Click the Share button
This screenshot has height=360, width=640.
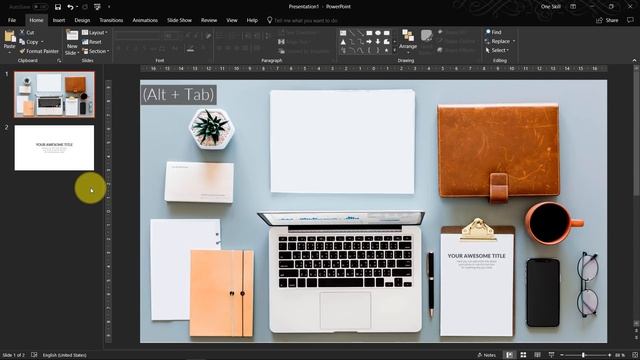[607, 20]
